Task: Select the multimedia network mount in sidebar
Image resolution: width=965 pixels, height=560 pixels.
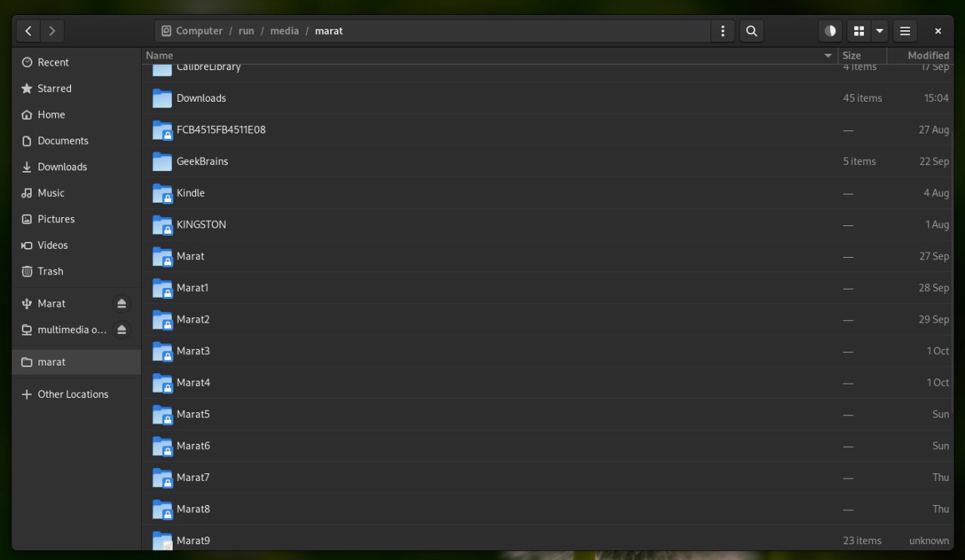Action: coord(62,329)
